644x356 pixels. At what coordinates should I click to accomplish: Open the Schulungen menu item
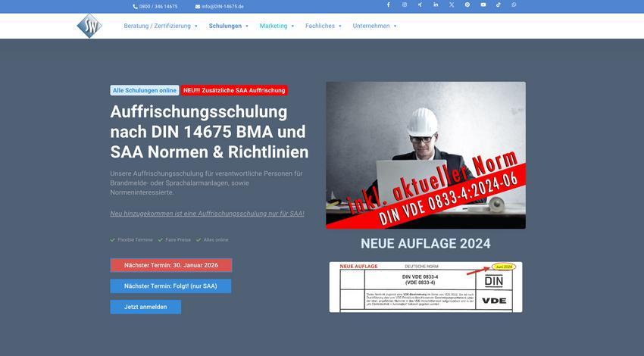tap(225, 26)
